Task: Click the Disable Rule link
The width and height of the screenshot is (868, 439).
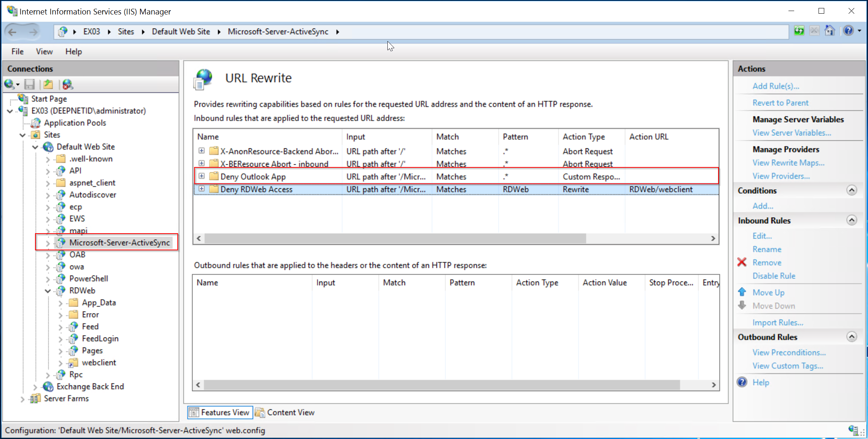Action: point(774,276)
